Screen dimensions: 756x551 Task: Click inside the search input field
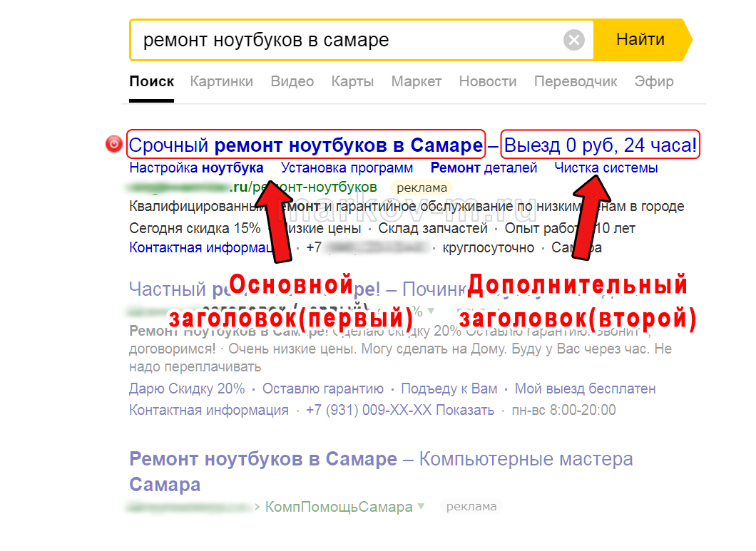pos(342,40)
